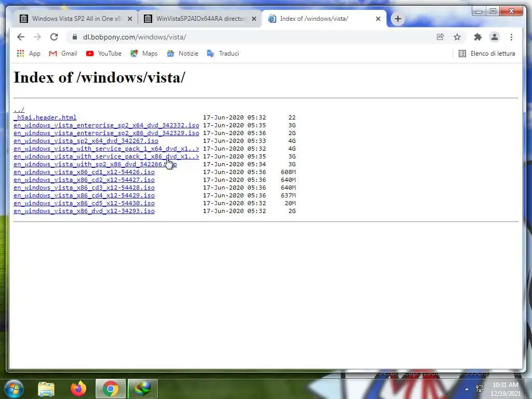Image resolution: width=532 pixels, height=399 pixels.
Task: Switch to WinVistaSP2AIOx64ARA directory tab
Action: coord(200,19)
